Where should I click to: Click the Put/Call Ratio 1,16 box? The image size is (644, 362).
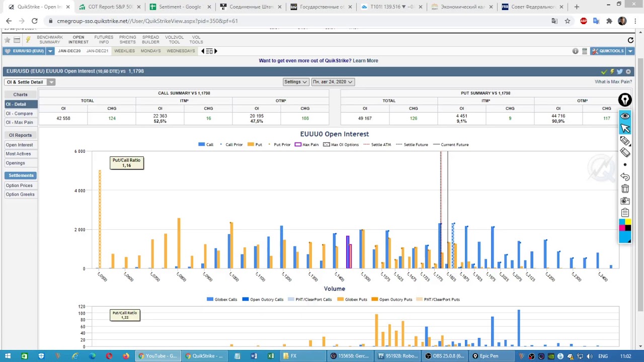coord(127,163)
